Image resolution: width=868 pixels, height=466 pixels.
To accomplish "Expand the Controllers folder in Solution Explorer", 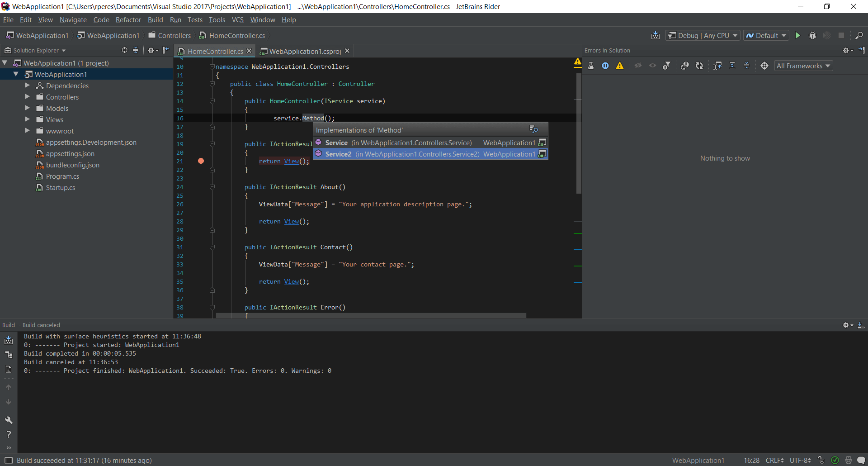I will tap(27, 97).
